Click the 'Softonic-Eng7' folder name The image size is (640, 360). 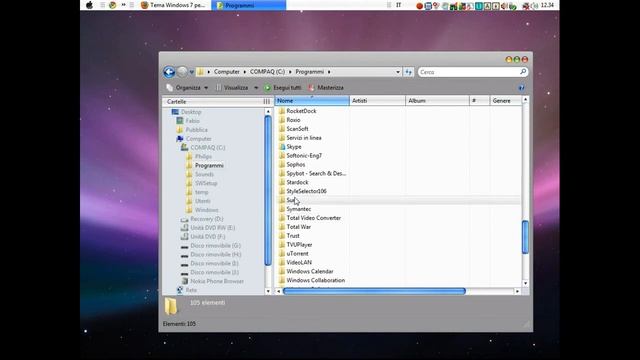click(304, 156)
